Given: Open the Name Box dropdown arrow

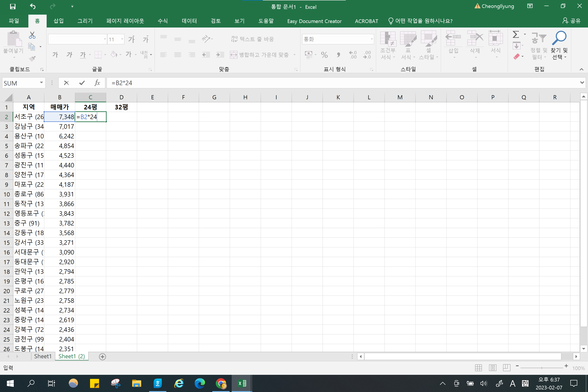Looking at the screenshot, I should tap(41, 83).
